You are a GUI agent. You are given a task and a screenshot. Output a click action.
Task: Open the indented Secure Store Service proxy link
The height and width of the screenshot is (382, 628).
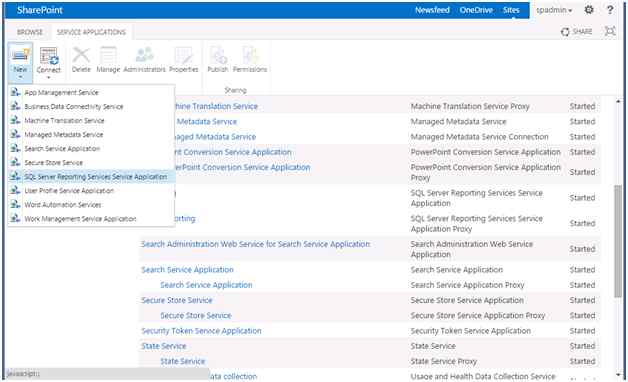coord(196,316)
